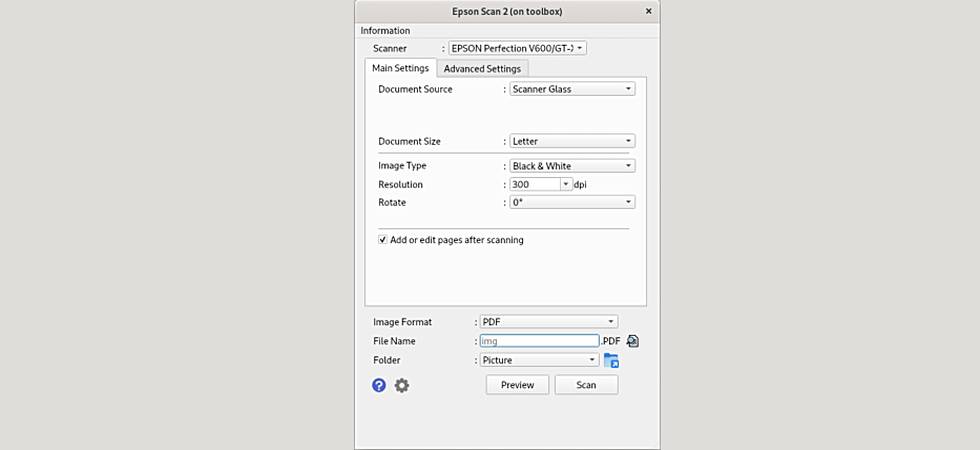Click the Resolution value field showing 300
Image resolution: width=980 pixels, height=450 pixels.
pos(533,184)
